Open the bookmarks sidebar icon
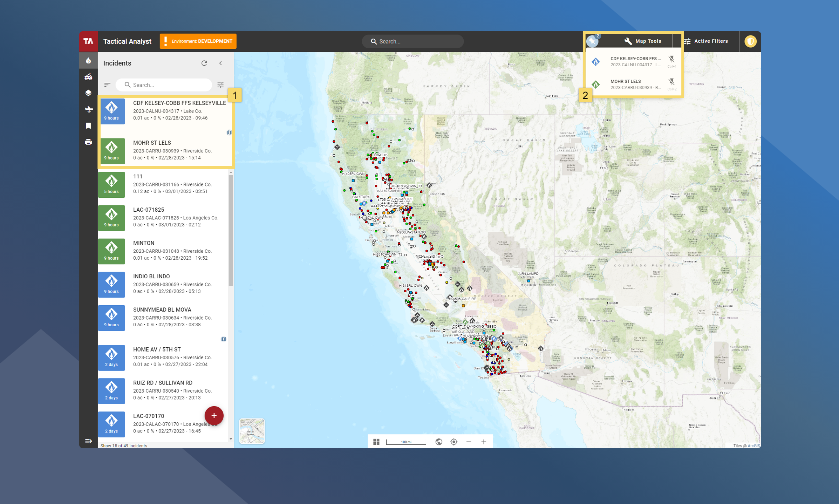839x504 pixels. 88,125
